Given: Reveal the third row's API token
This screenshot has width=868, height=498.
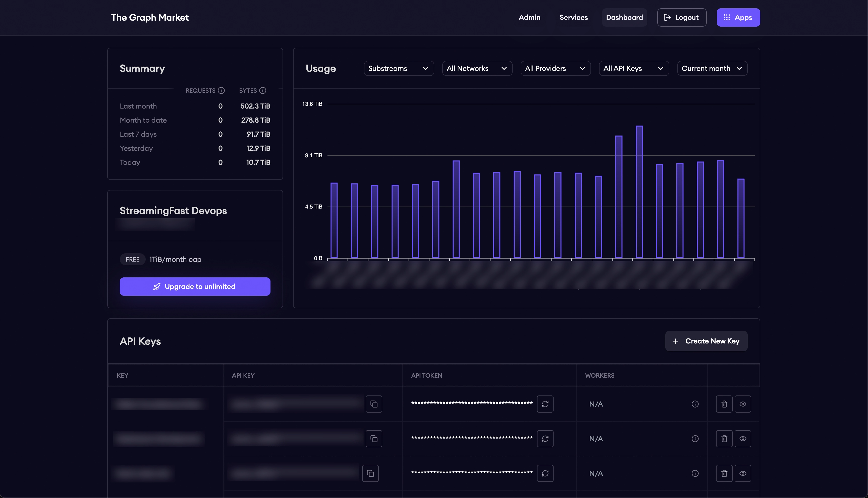Looking at the screenshot, I should pyautogui.click(x=742, y=473).
